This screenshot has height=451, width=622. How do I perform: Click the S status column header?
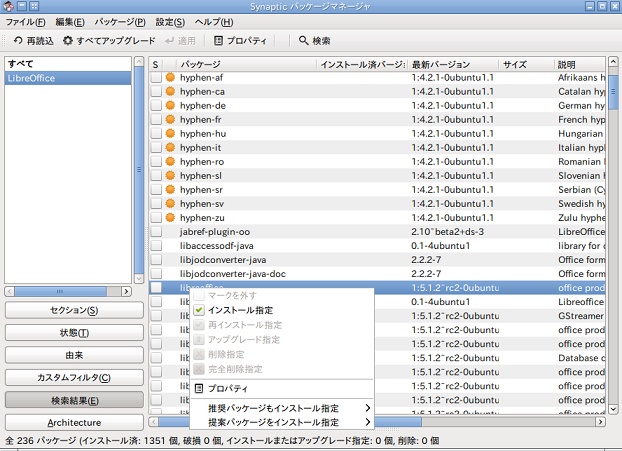(x=156, y=64)
